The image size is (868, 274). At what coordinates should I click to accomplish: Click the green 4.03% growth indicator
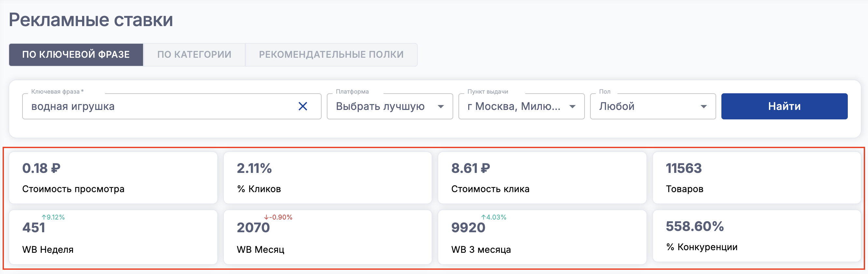pos(494,217)
